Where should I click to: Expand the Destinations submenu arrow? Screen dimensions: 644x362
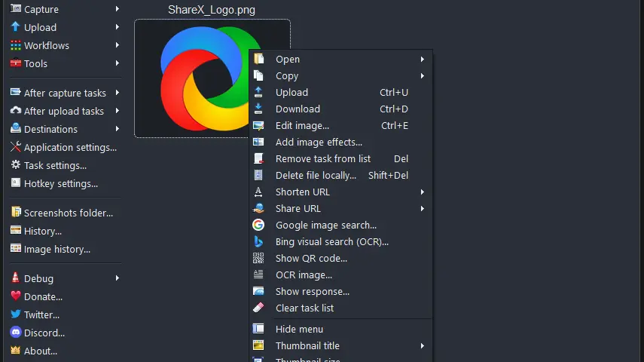coord(118,129)
